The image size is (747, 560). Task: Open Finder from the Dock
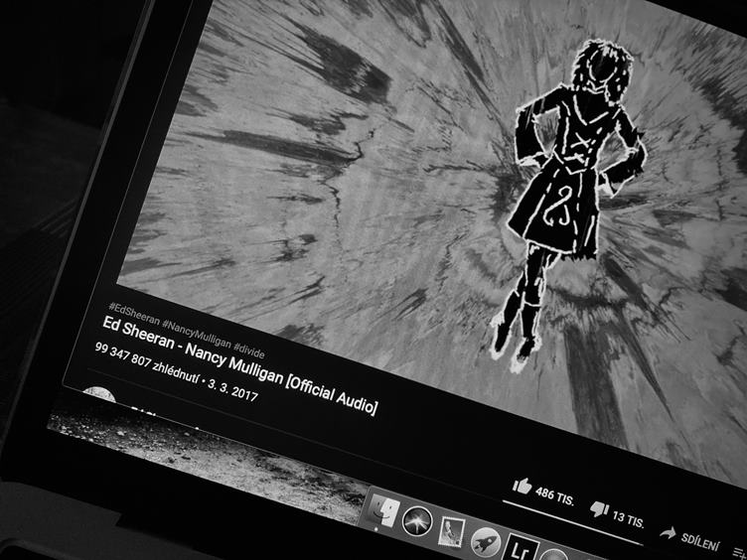click(383, 511)
